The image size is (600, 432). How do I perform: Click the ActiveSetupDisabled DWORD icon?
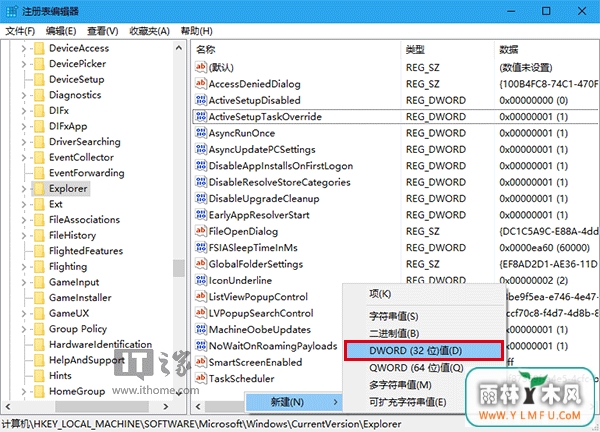[201, 100]
